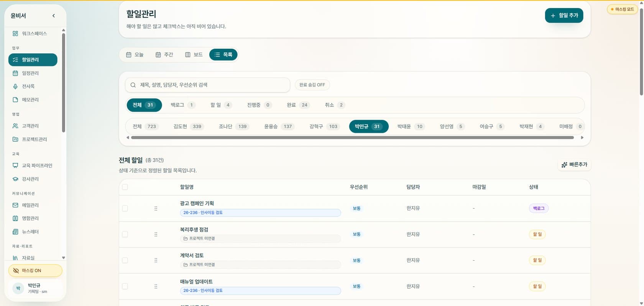This screenshot has width=644, height=306.
Task: Toggle 마스킹 ON button in the sidebar
Action: (x=35, y=270)
